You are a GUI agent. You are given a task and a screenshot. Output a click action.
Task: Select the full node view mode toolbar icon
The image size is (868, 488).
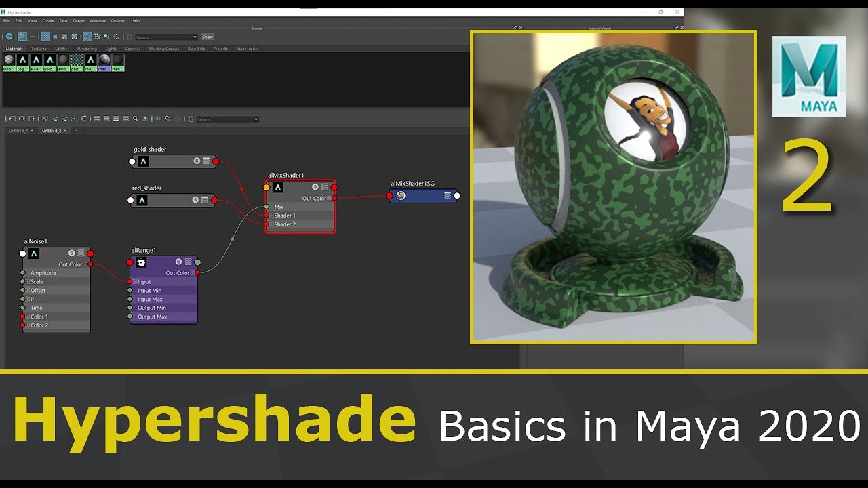(x=116, y=119)
